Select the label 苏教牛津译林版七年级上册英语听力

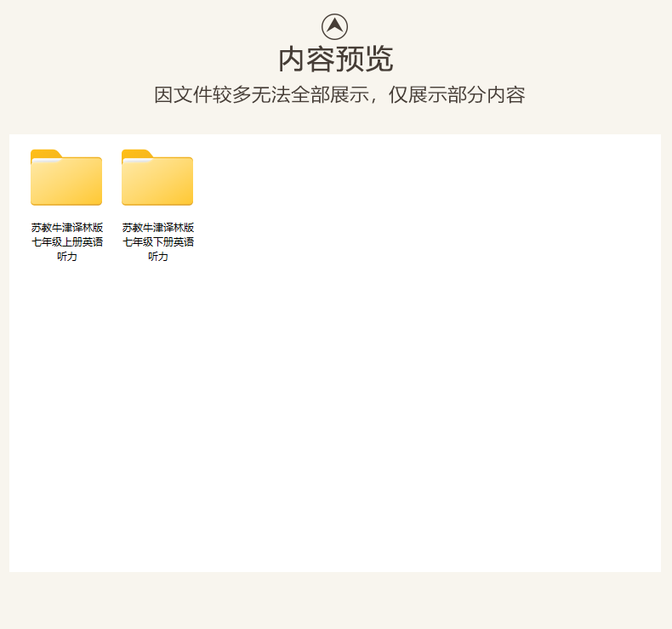[67, 242]
